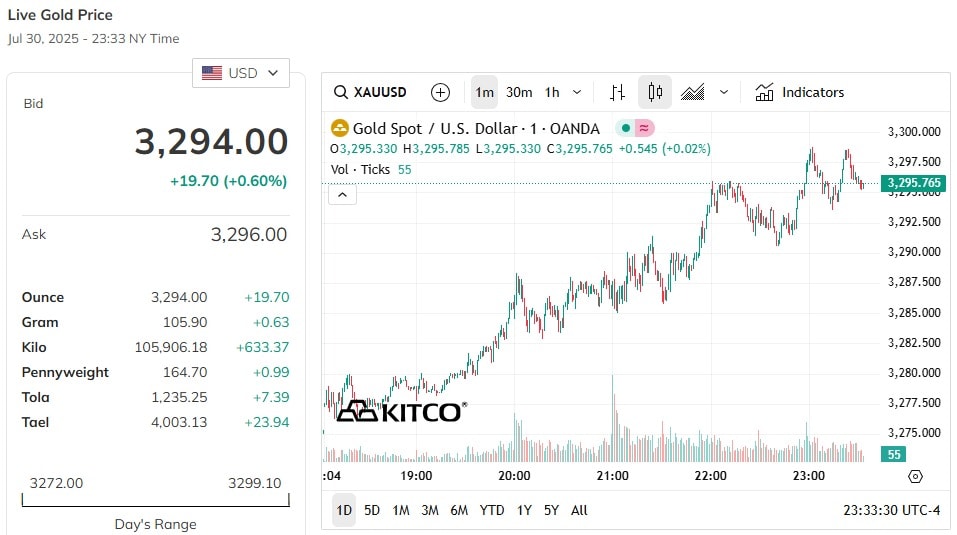Click the ask price 3,296.00
The image size is (957, 535).
[x=249, y=234]
